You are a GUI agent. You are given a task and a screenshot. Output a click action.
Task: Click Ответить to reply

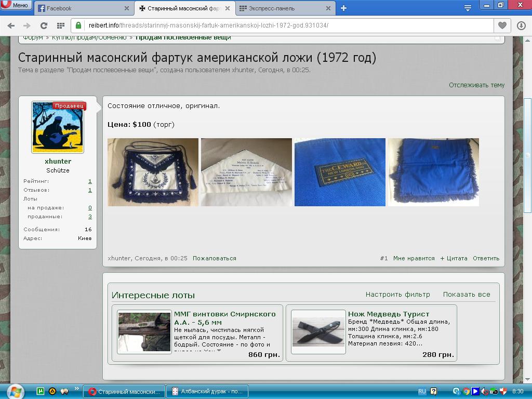[486, 258]
